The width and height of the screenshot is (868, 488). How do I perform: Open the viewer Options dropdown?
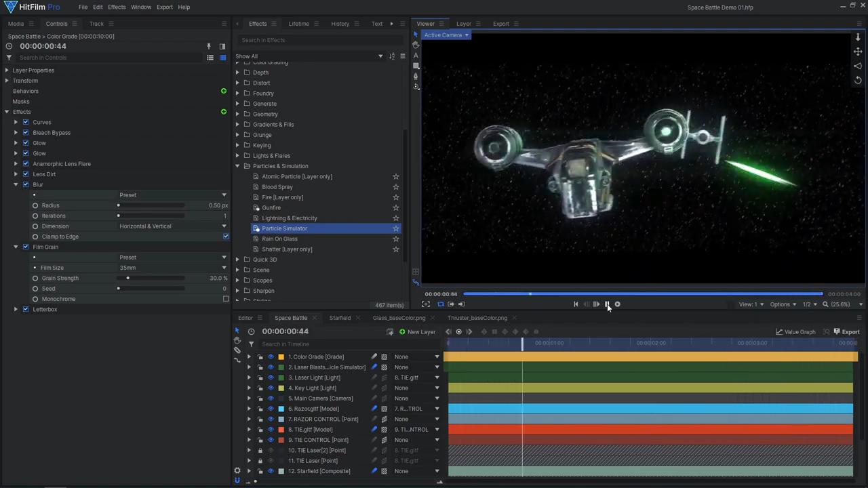(x=783, y=304)
